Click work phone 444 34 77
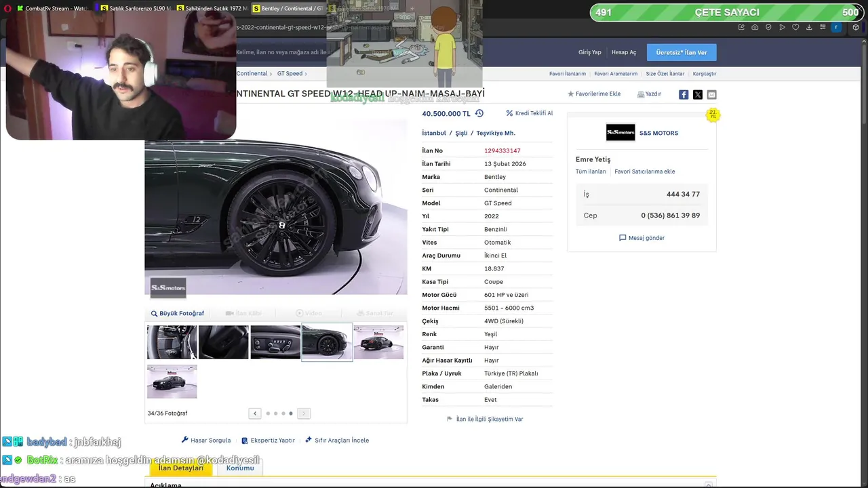Image resolution: width=868 pixels, height=488 pixels. pyautogui.click(x=683, y=194)
